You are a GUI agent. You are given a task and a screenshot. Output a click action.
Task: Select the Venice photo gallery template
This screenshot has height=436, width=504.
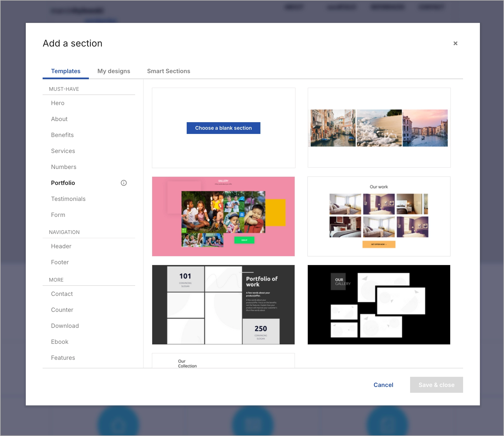[x=379, y=128]
